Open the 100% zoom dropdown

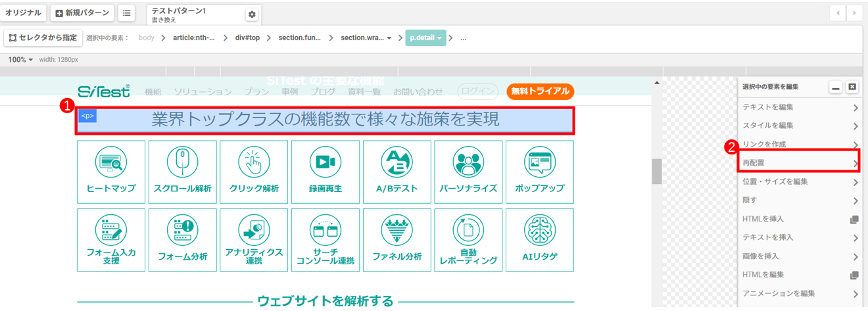click(20, 60)
